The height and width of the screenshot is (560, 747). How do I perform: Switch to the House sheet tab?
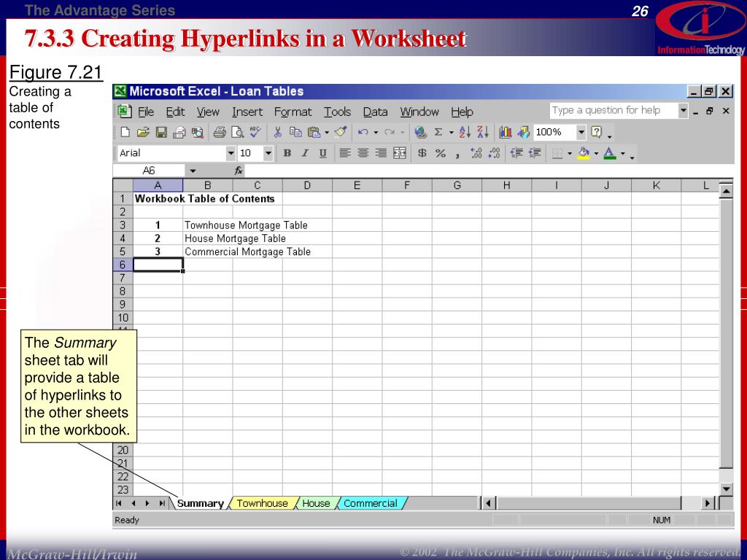[x=316, y=503]
